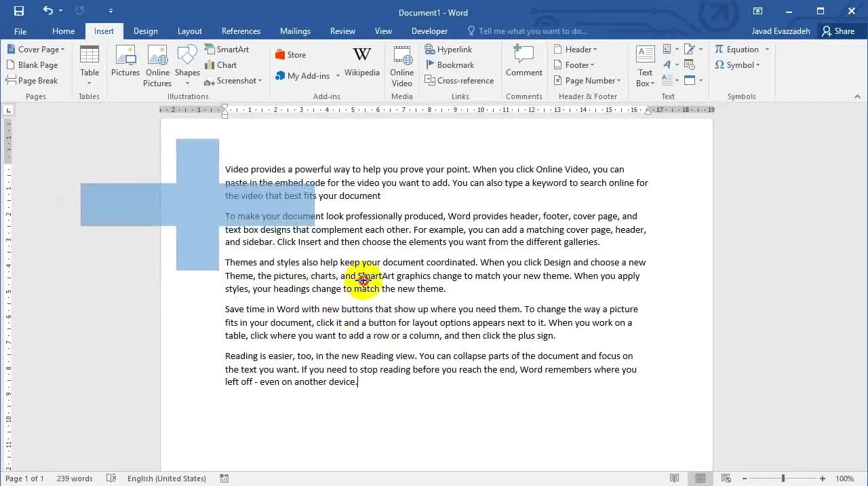Screen dimensions: 868x486
Task: Switch to Web Layout view
Action: pos(726,479)
